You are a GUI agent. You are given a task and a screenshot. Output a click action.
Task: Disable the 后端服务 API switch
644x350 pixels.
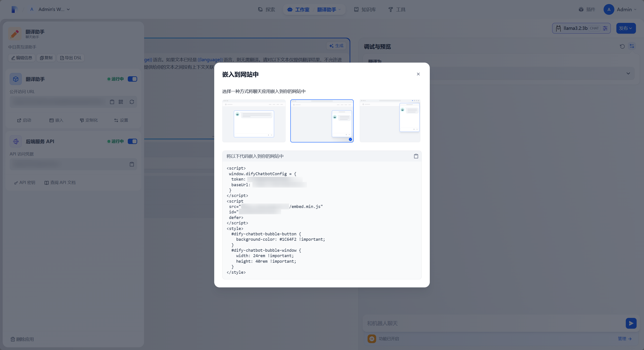tap(132, 141)
